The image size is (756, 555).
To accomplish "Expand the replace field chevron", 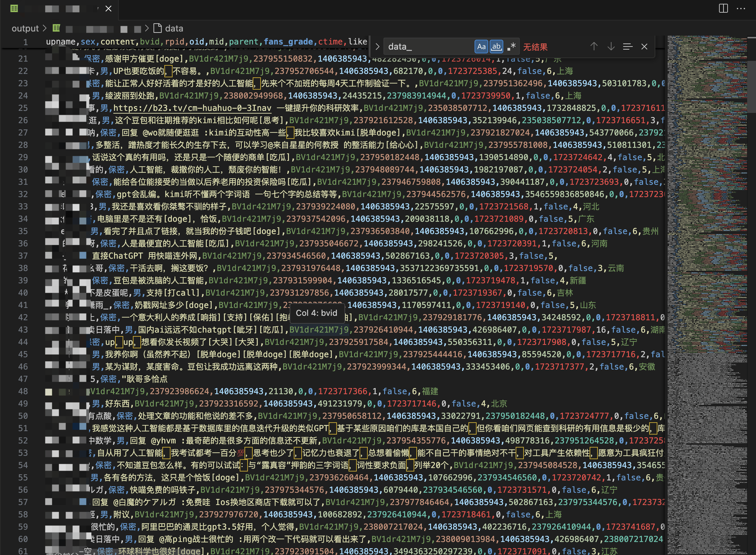I will 377,47.
